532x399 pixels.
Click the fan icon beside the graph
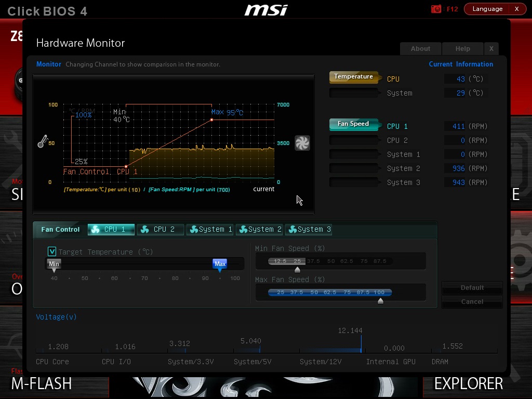pos(302,143)
